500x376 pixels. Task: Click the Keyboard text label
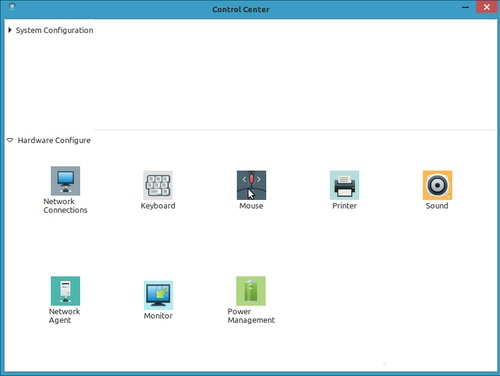(158, 206)
